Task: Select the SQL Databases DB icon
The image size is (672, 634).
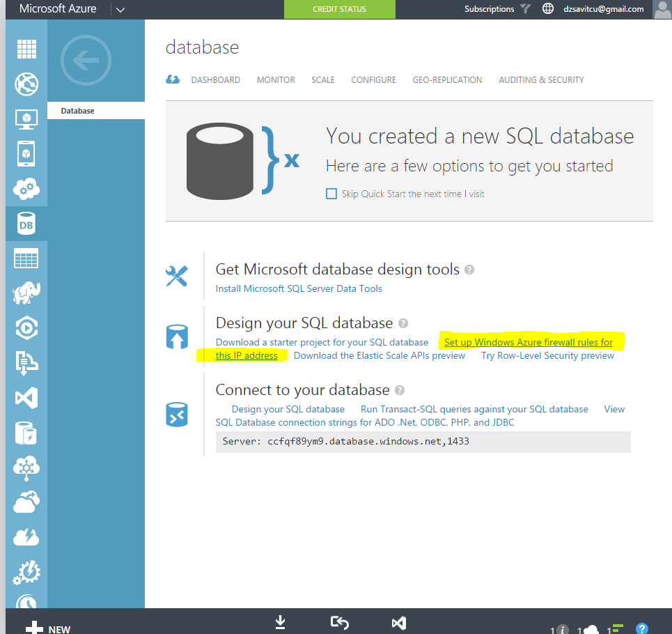Action: coord(26,224)
